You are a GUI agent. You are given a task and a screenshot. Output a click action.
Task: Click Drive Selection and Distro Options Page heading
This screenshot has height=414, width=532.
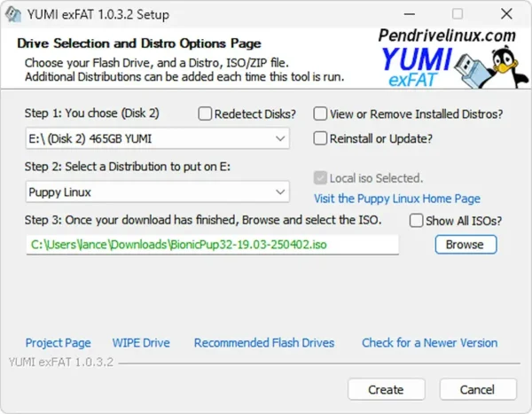pos(139,43)
